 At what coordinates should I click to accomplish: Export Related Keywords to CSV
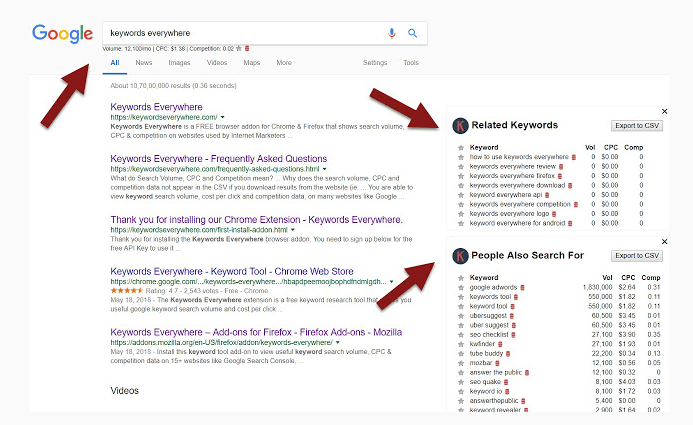[637, 125]
